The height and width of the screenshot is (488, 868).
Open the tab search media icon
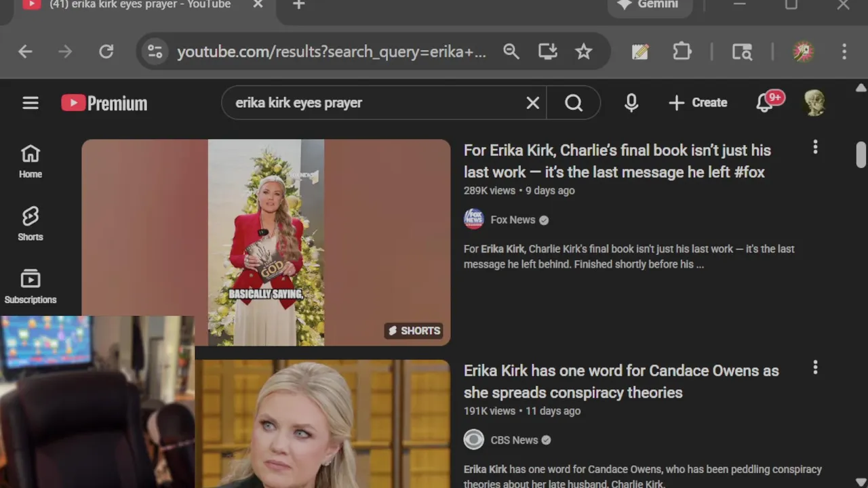[x=742, y=52]
